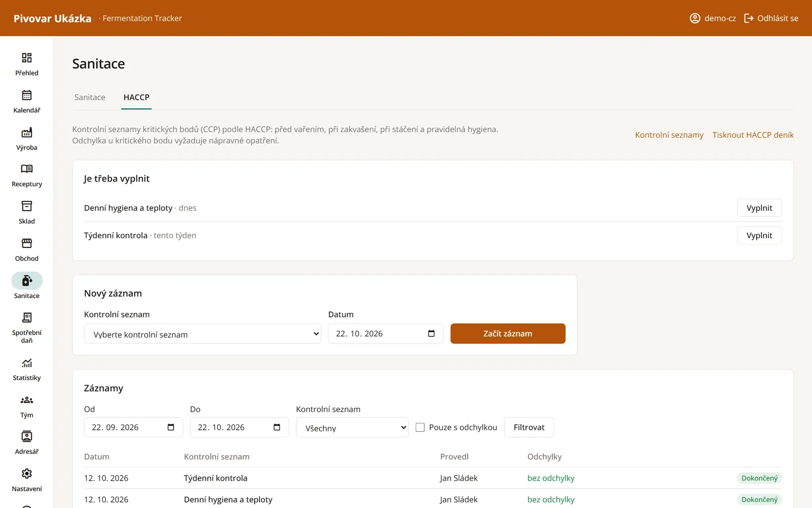Click Jan Sládek in Denní hygiena row
Viewport: 812px width, 508px height.
point(459,499)
